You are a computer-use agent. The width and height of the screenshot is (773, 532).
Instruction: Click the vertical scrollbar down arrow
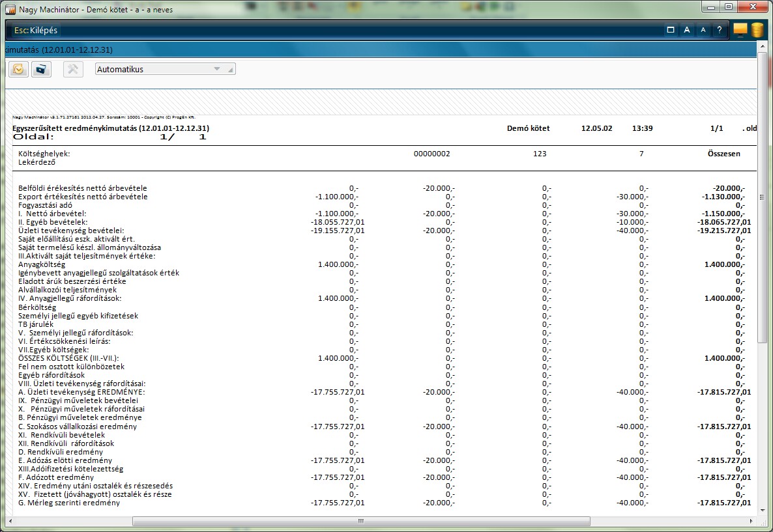763,511
